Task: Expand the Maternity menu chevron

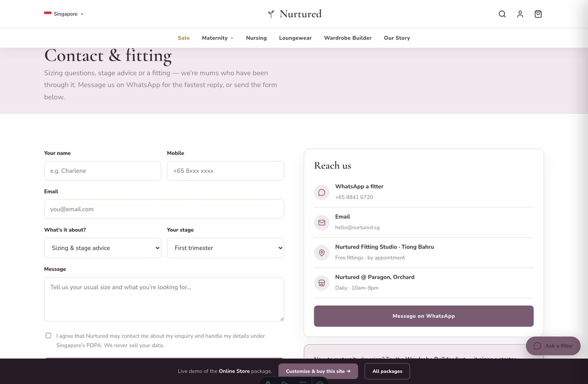Action: click(x=232, y=38)
